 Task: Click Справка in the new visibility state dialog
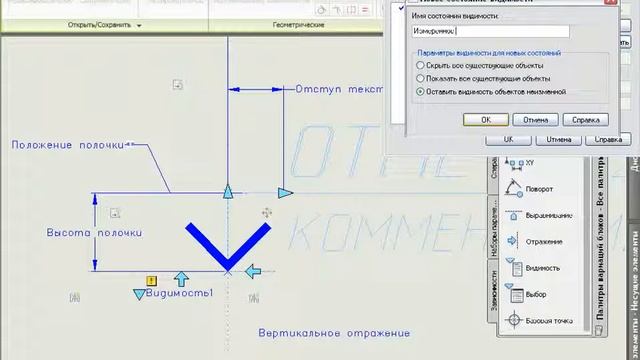coord(585,120)
